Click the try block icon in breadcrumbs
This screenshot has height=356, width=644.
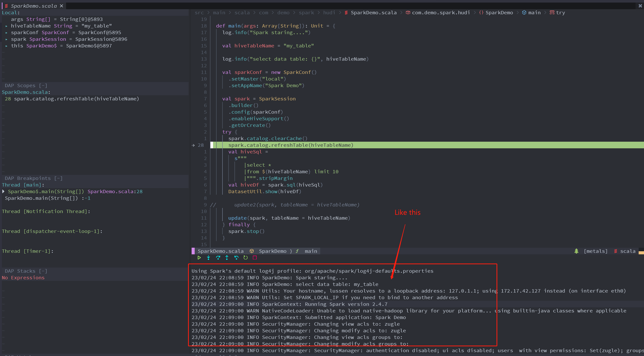pos(552,12)
